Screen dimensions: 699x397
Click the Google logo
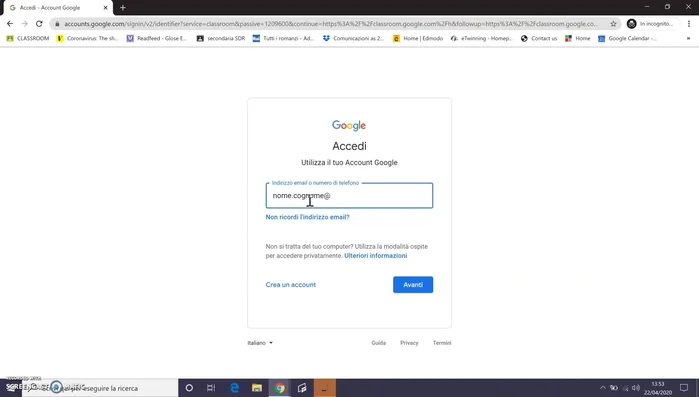pos(349,126)
